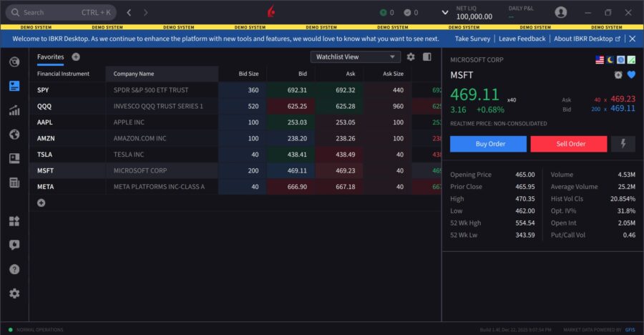Open the calculator icon in sidebar
This screenshot has width=644, height=335.
(x=14, y=183)
